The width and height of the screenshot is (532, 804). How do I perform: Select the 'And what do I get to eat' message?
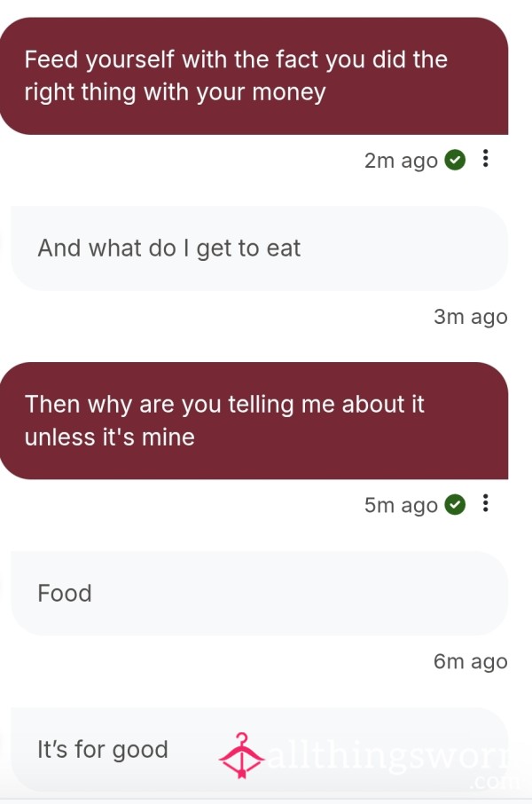pyautogui.click(x=259, y=248)
